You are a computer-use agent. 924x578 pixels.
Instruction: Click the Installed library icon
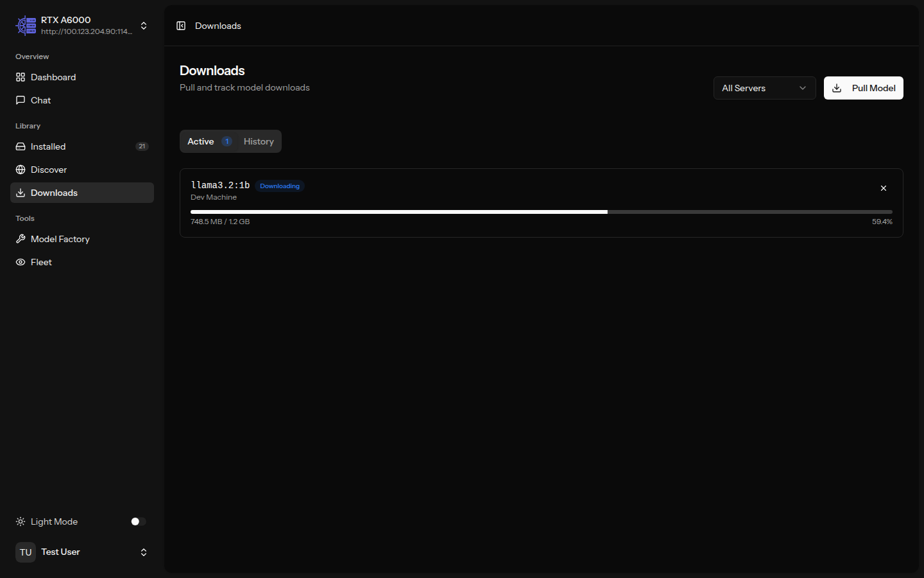pos(20,146)
